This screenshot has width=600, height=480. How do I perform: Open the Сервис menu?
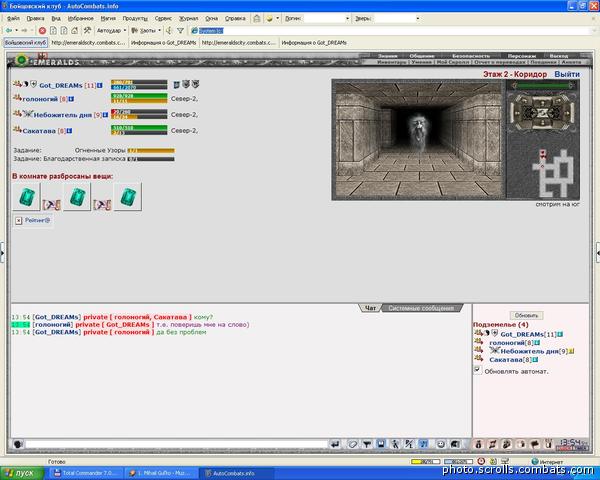pyautogui.click(x=163, y=18)
